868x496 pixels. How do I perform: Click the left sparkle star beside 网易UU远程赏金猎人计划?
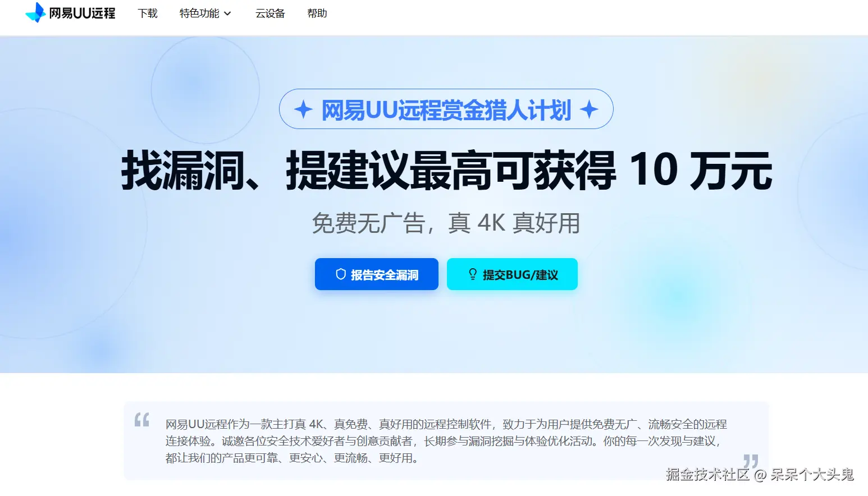[303, 109]
